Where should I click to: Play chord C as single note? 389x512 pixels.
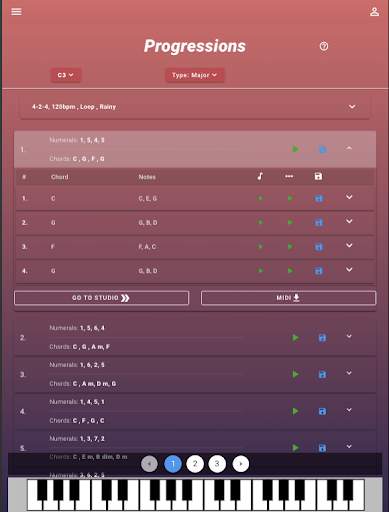[260, 198]
